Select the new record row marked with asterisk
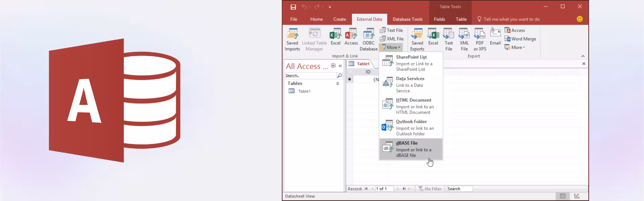The height and width of the screenshot is (201, 644). pos(350,79)
